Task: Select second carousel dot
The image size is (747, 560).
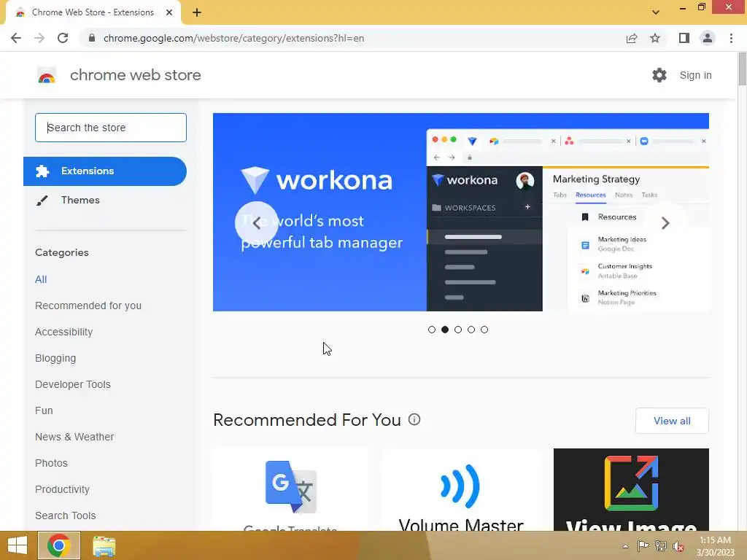Action: coord(445,330)
